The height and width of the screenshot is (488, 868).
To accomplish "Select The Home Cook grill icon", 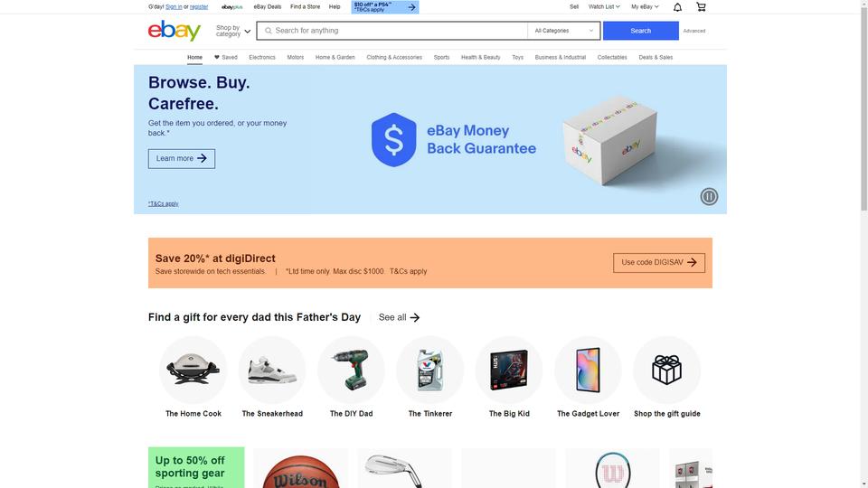I will pyautogui.click(x=193, y=370).
